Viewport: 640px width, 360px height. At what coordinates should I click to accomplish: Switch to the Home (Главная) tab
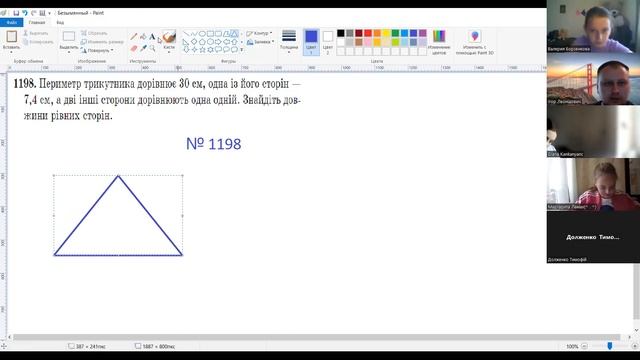[x=37, y=22]
